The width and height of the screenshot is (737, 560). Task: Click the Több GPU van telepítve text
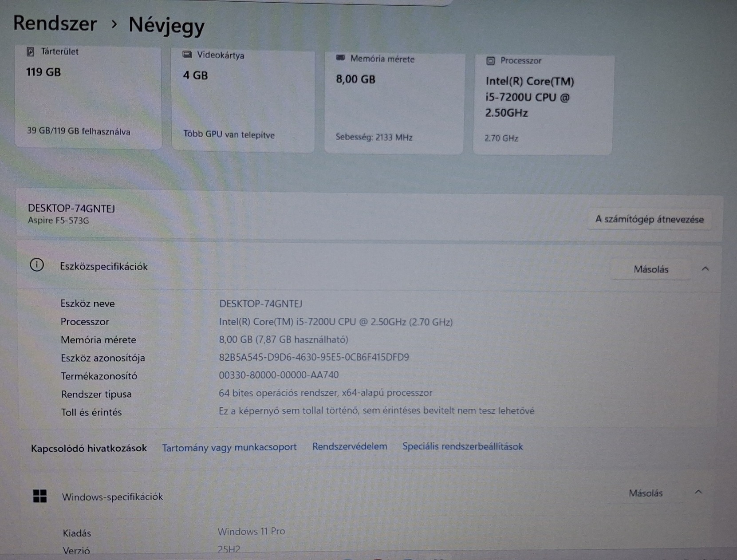coord(229,134)
